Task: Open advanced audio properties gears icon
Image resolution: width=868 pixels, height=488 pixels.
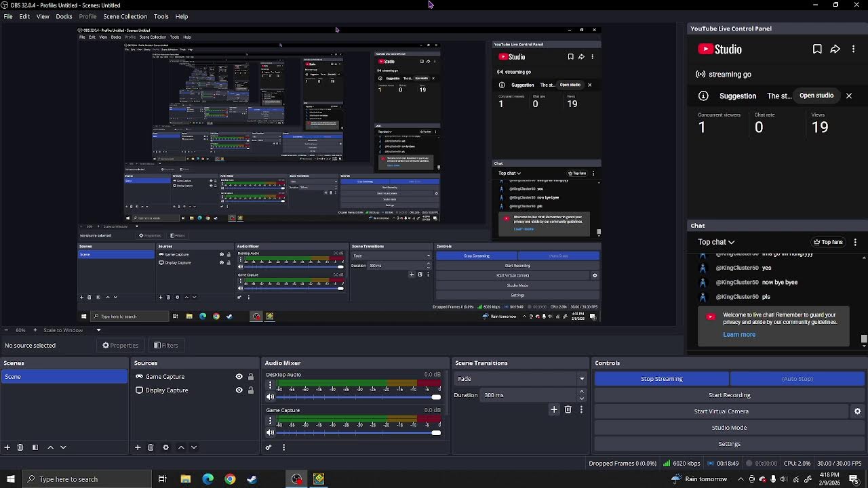Action: [x=269, y=447]
